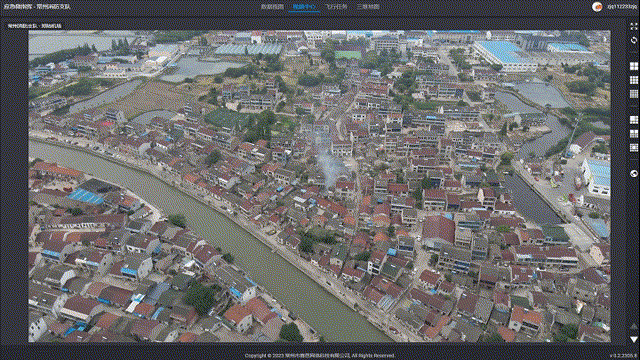
Task: Select the 3x3 nine-pane grid layout icon
Action: 633,80
